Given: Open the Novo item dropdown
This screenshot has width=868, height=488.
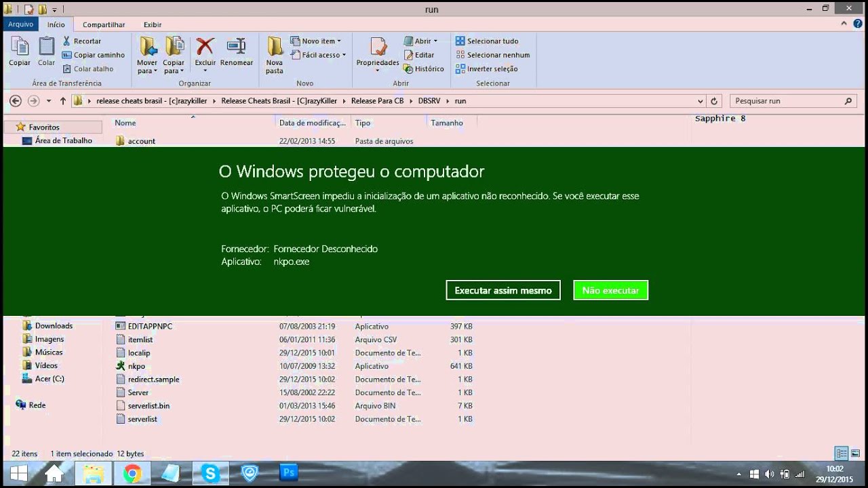Looking at the screenshot, I should (x=316, y=41).
